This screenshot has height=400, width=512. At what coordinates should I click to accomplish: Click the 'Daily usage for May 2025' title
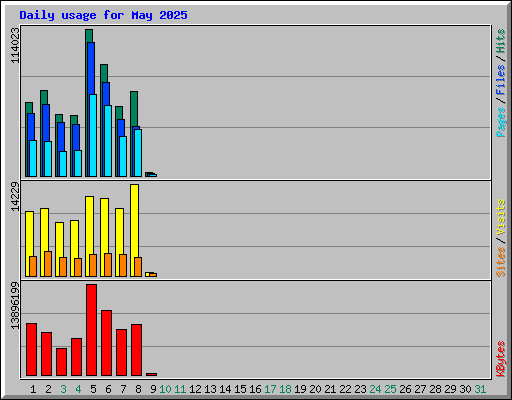[x=103, y=15]
